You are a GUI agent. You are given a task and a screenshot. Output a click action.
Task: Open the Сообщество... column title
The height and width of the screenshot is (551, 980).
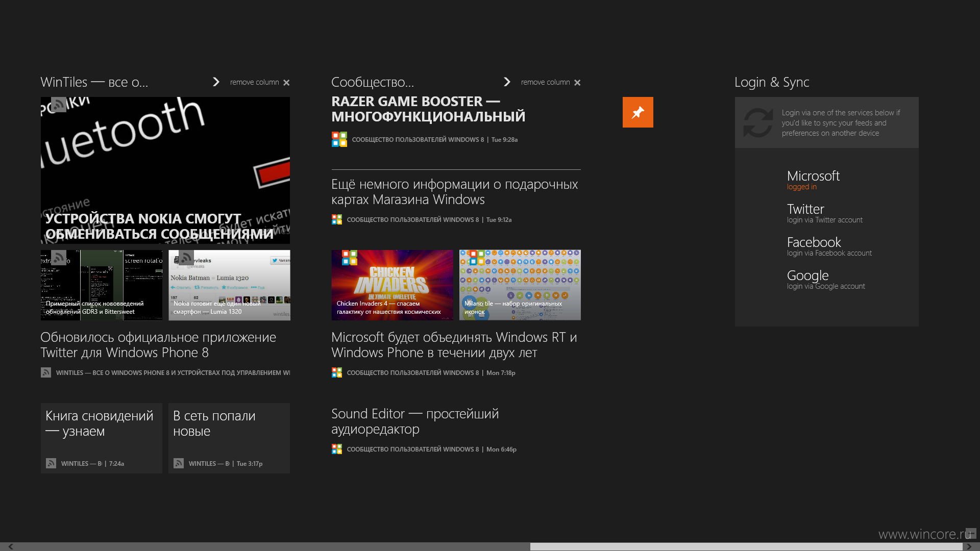click(373, 82)
